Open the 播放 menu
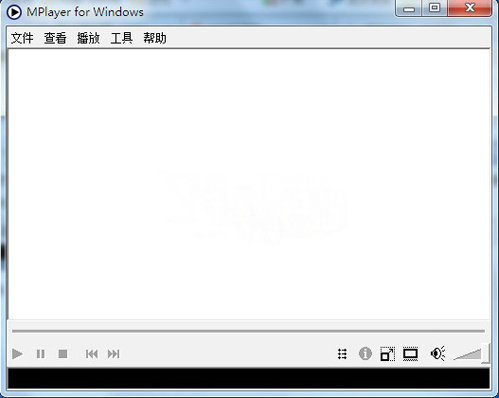This screenshot has width=499, height=398. point(88,38)
